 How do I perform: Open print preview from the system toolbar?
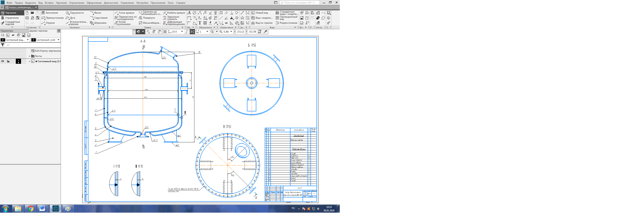click(x=32, y=18)
